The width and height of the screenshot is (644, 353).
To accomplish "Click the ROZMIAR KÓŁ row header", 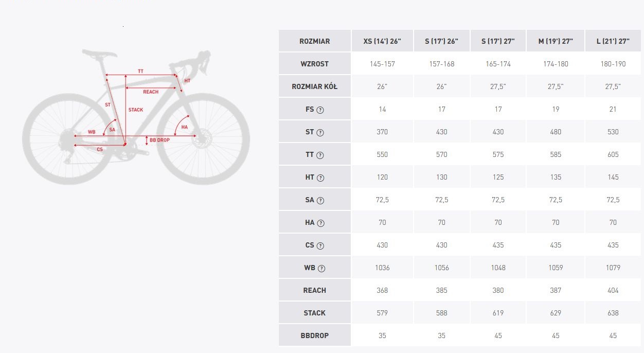I will point(315,86).
